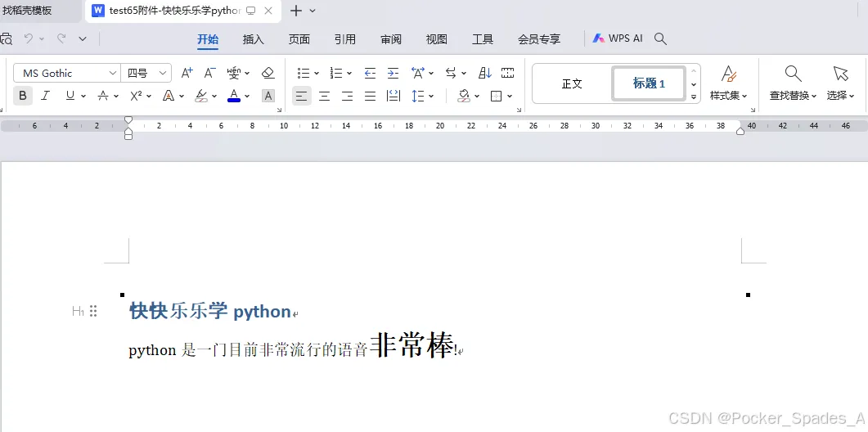
Task: Click the phonetic guide (pinyin) icon
Action: [234, 73]
